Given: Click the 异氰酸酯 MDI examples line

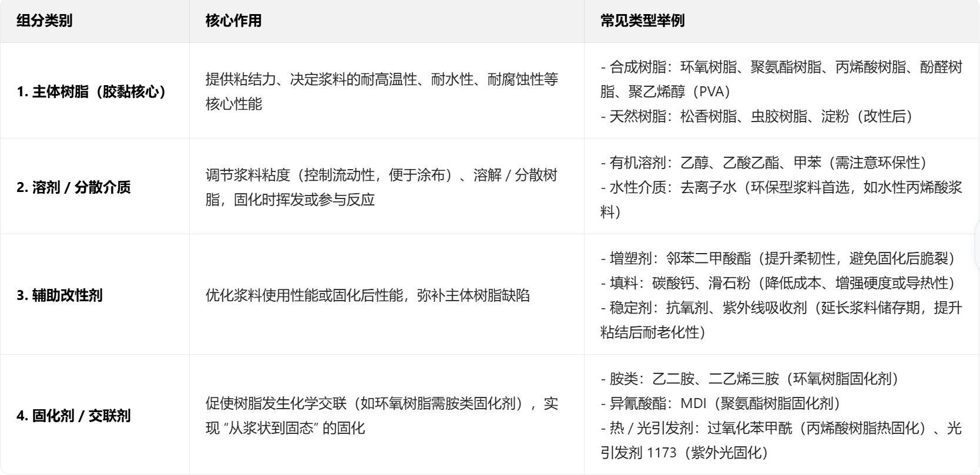Looking at the screenshot, I should (723, 403).
